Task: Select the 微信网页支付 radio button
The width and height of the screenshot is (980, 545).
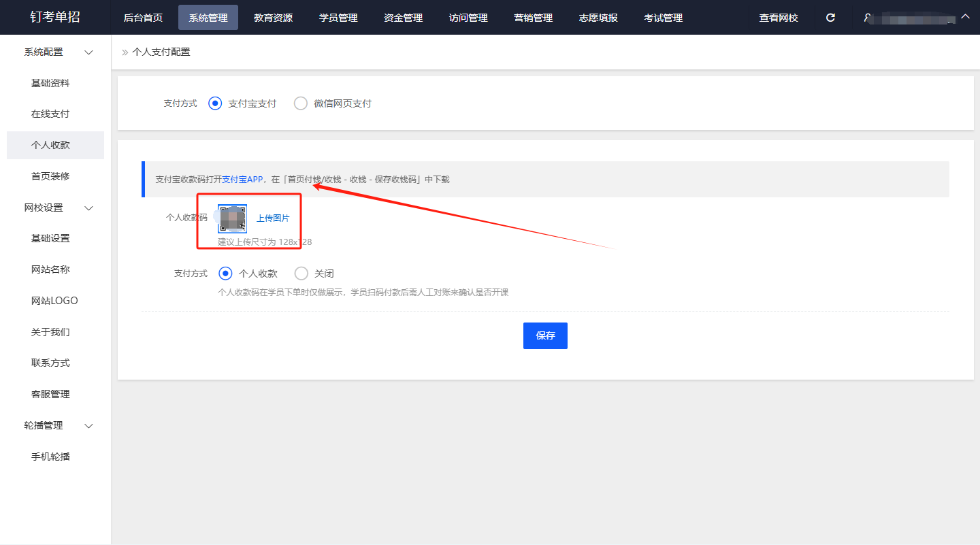Action: click(301, 103)
